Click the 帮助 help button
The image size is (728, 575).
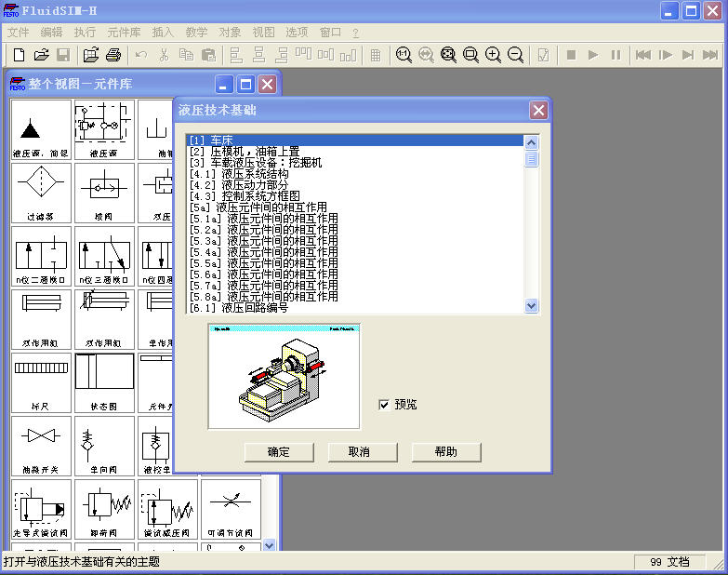[445, 452]
